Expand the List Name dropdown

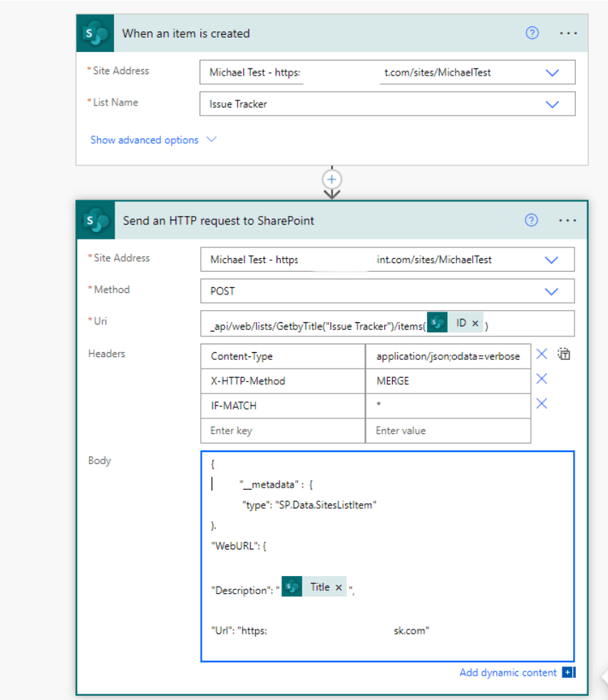pyautogui.click(x=552, y=105)
